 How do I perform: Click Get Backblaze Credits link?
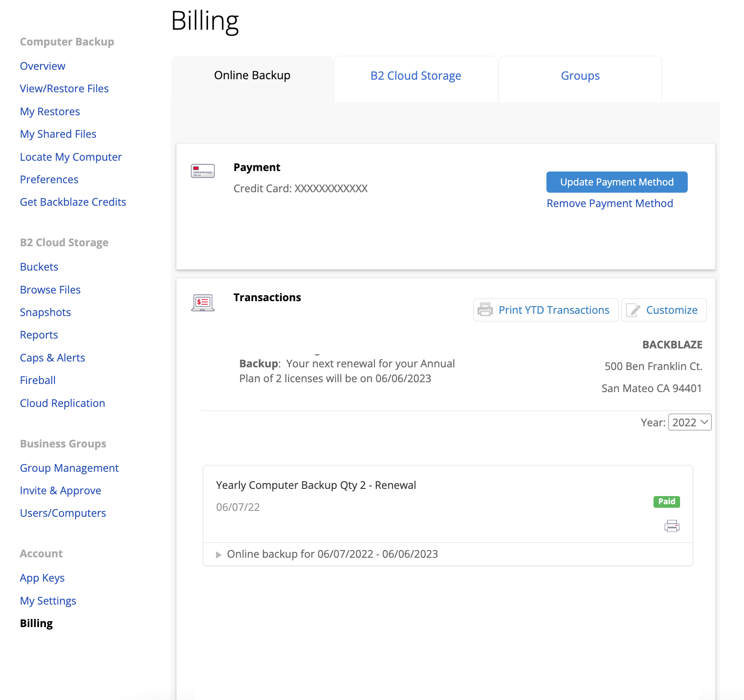73,202
